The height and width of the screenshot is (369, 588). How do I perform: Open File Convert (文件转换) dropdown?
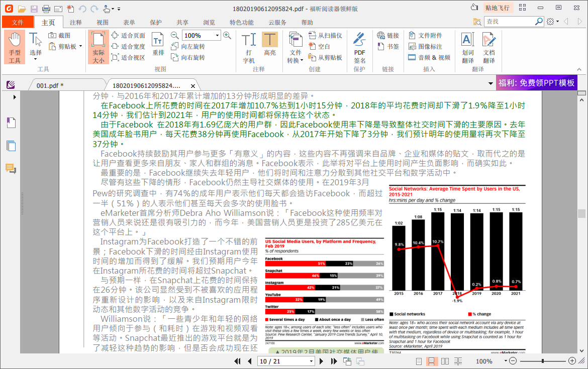[296, 48]
